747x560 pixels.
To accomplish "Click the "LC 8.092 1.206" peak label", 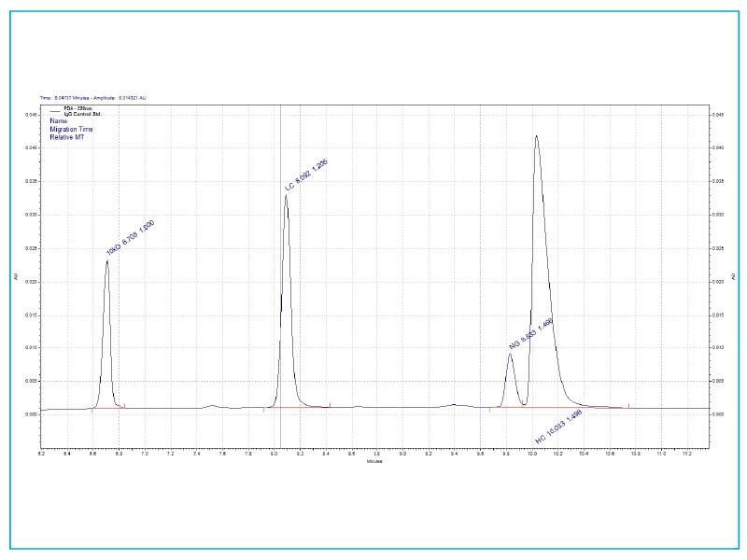I will [307, 175].
